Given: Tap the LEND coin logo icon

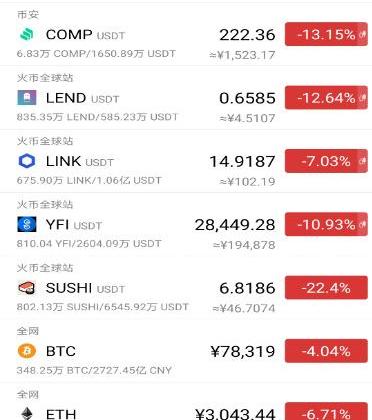Looking at the screenshot, I should pos(27,98).
